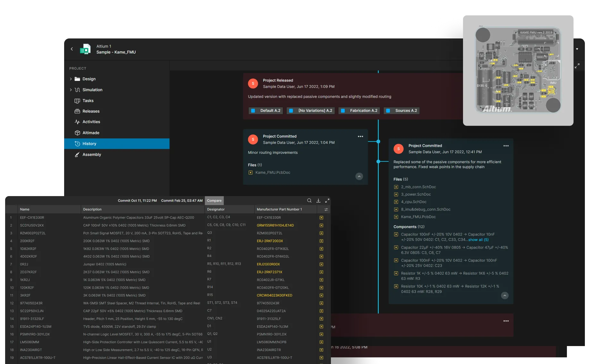Go back using the header arrow
The height and width of the screenshot is (364, 590).
click(x=72, y=49)
